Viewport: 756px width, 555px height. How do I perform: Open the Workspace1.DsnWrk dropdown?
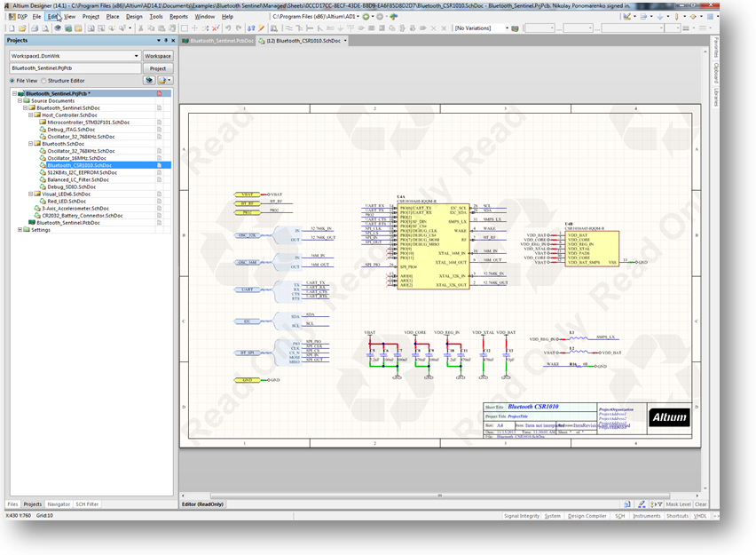(x=136, y=56)
